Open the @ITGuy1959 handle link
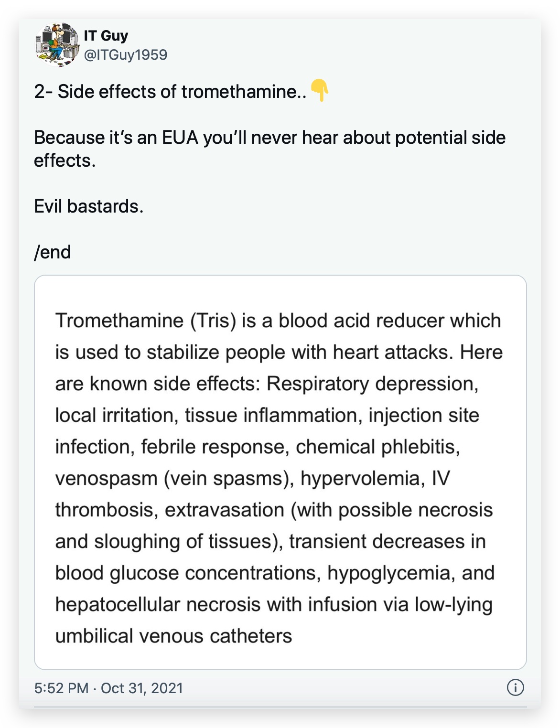Viewport: 560px width, 728px height. (126, 55)
